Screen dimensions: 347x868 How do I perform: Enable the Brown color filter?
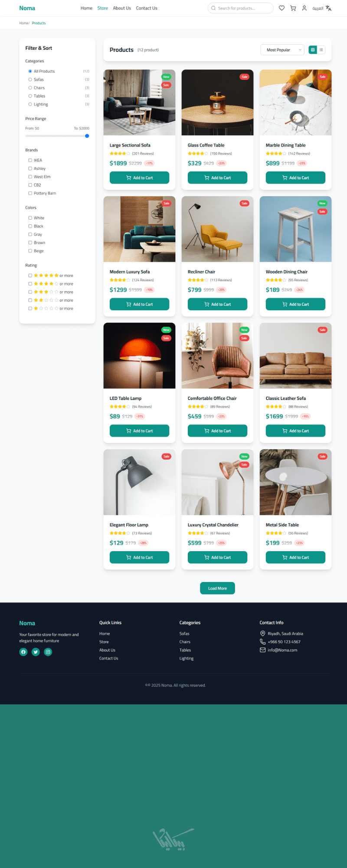(30, 243)
